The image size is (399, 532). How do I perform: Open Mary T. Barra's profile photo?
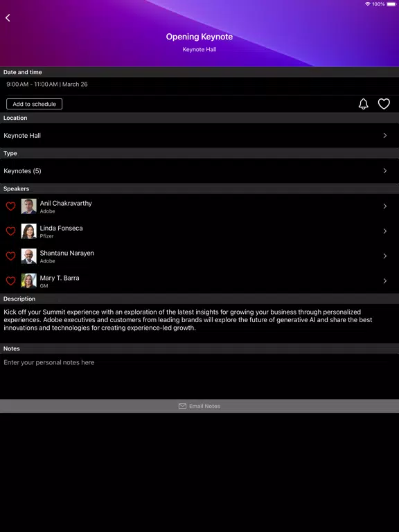[29, 281]
